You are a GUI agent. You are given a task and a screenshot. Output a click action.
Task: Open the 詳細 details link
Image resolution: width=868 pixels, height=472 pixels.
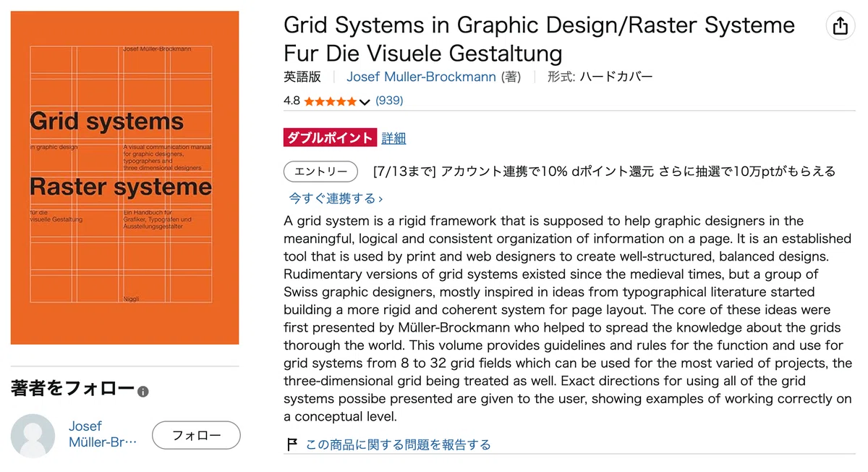click(393, 138)
